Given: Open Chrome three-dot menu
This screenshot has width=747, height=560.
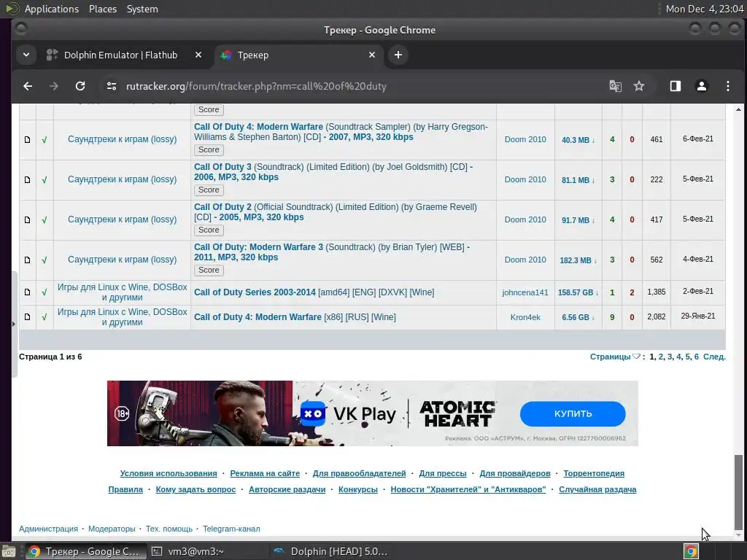Looking at the screenshot, I should (727, 86).
